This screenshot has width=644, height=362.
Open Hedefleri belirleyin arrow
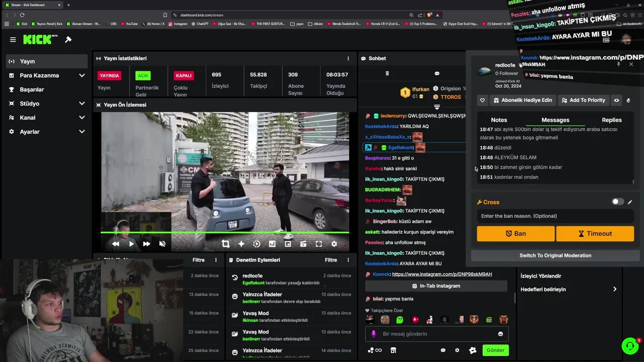(x=615, y=289)
